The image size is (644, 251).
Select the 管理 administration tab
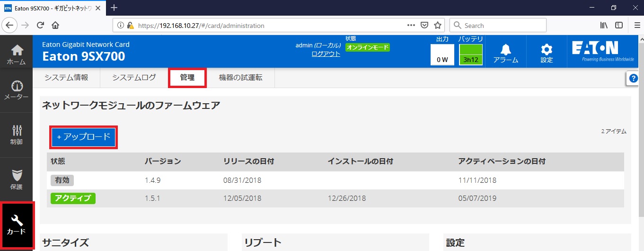click(187, 78)
